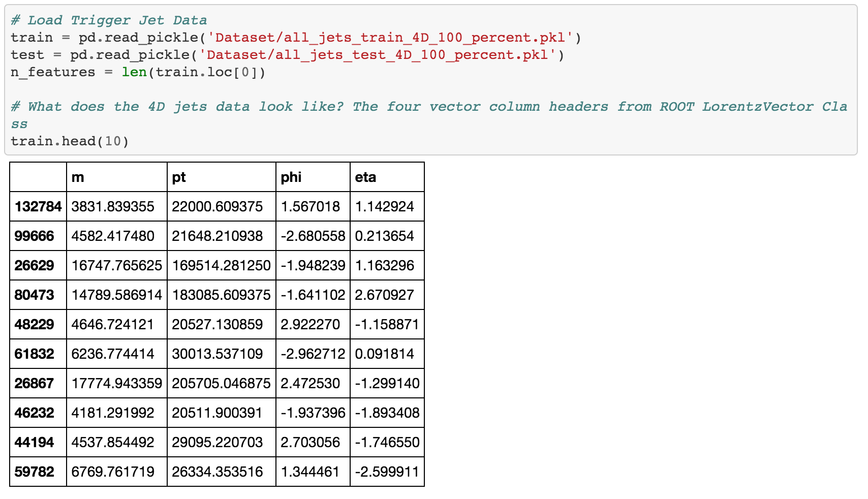Click m value 16747.765625

(117, 265)
